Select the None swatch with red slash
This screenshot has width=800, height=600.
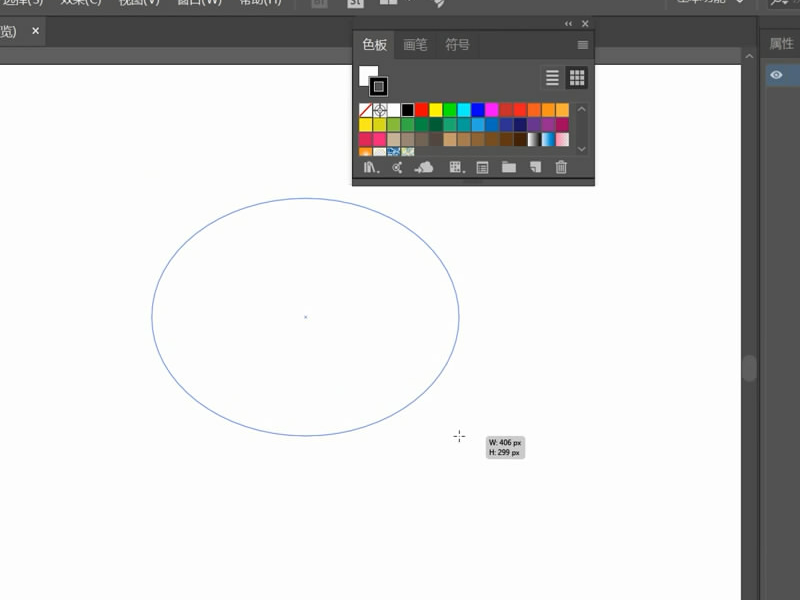[x=365, y=110]
